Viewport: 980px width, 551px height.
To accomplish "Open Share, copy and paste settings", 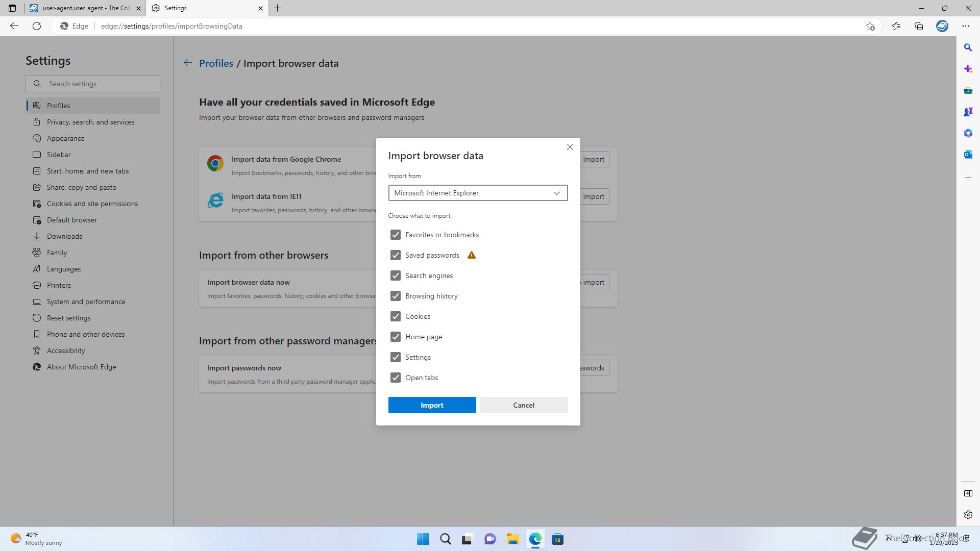I will click(x=93, y=187).
